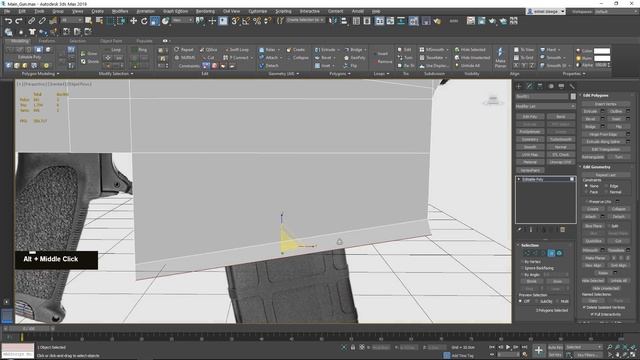The height and width of the screenshot is (360, 640).
Task: Collapse the Selection rollout
Action: 529,245
